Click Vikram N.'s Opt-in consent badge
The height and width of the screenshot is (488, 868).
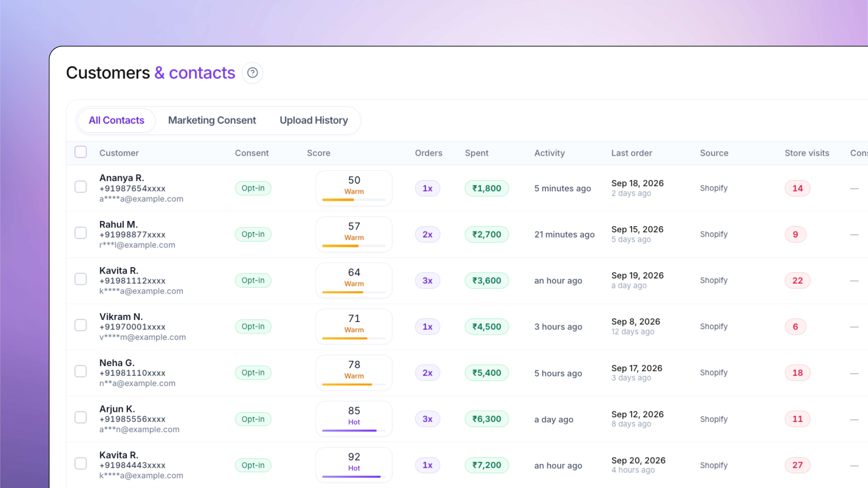pyautogui.click(x=253, y=327)
